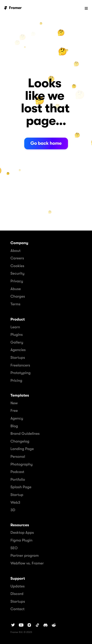This screenshot has height=644, width=92.
Task: Open the Changelog templates link
Action: point(20,441)
